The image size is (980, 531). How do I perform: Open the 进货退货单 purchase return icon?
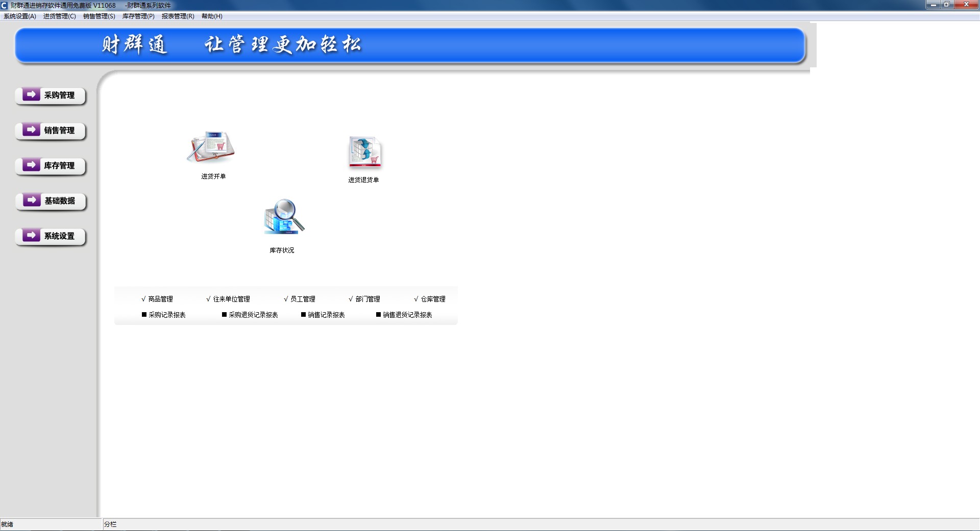click(x=364, y=152)
